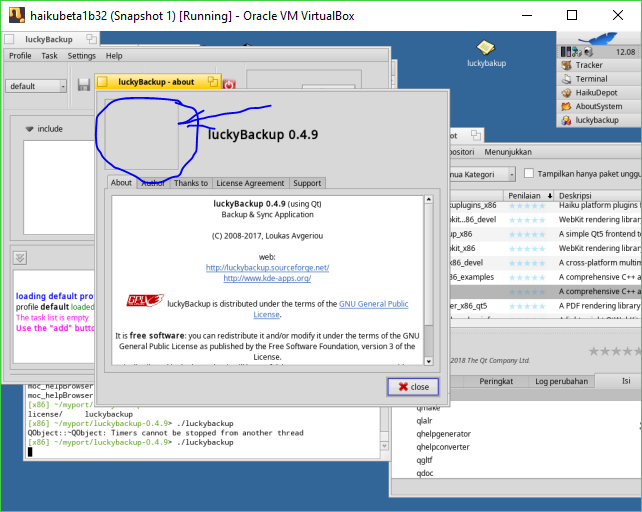Click the qhelpconverter entry in contents list
This screenshot has height=512, width=642.
pyautogui.click(x=443, y=447)
